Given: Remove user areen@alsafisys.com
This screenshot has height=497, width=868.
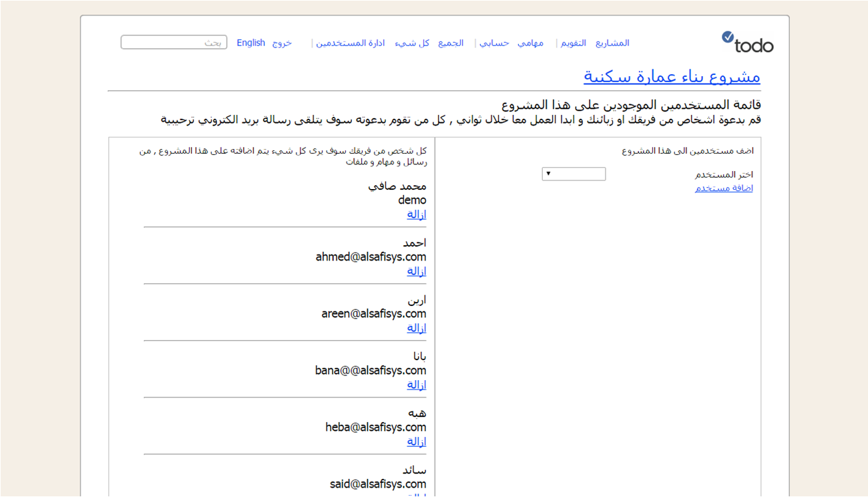Looking at the screenshot, I should coord(417,328).
